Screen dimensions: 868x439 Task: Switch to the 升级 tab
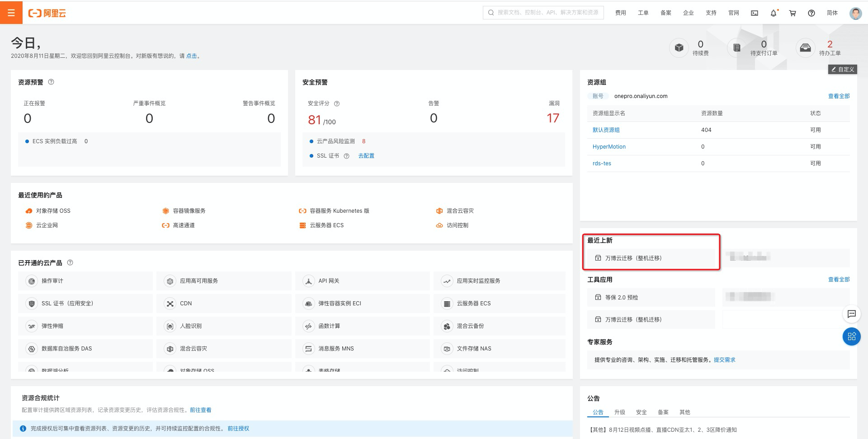pyautogui.click(x=620, y=412)
